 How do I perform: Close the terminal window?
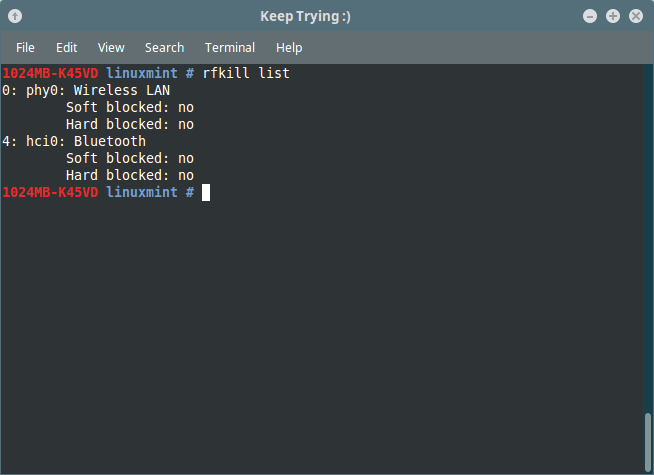[635, 16]
